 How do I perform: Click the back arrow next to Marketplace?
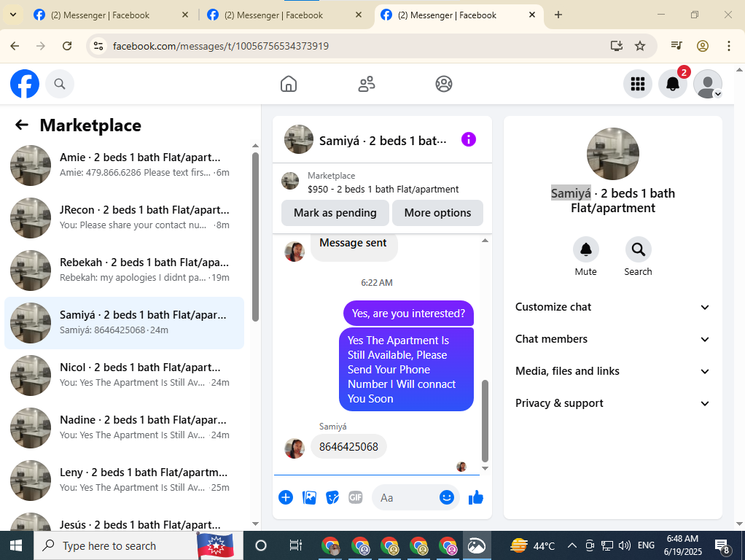click(21, 125)
